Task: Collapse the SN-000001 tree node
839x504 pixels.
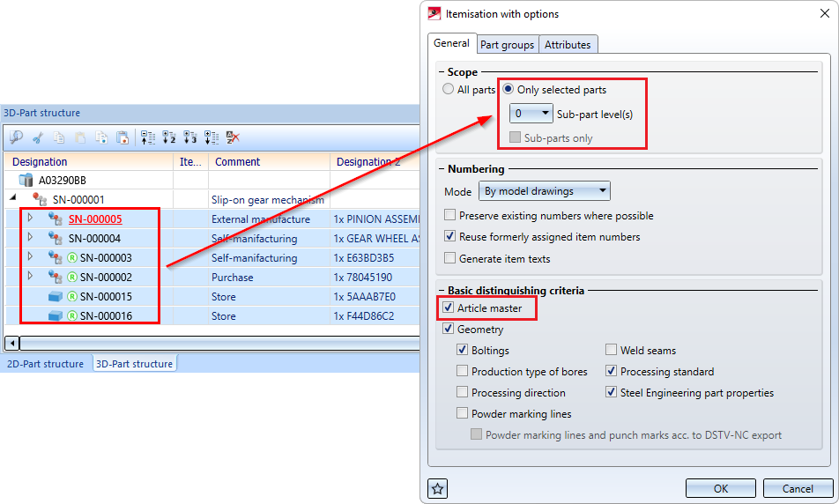Action: (13, 197)
